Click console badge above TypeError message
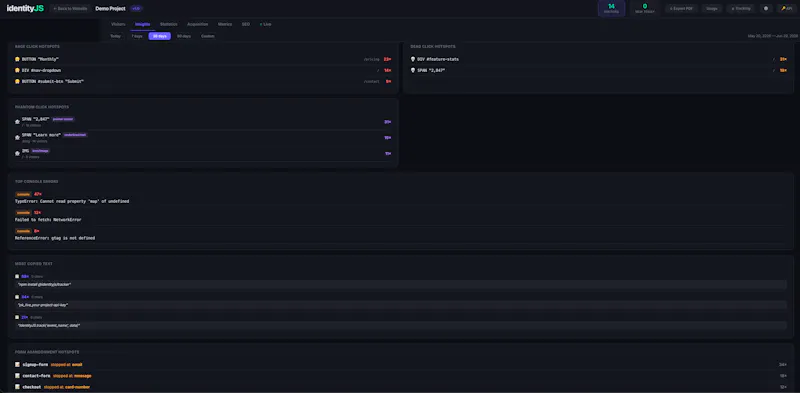 tap(23, 194)
